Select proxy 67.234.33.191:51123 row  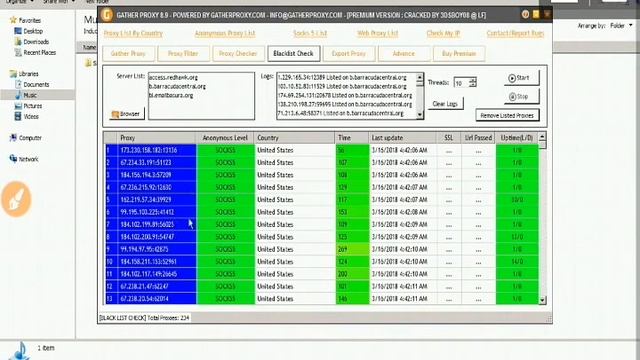click(322, 162)
